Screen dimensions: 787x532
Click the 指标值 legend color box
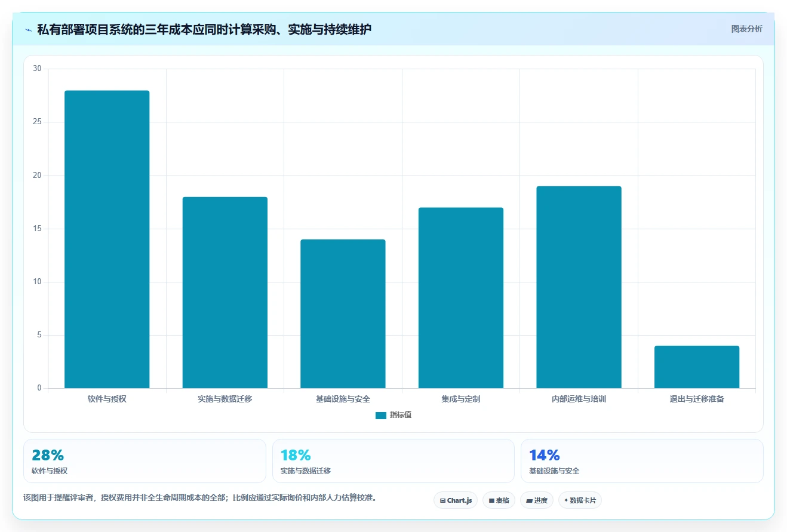[381, 416]
